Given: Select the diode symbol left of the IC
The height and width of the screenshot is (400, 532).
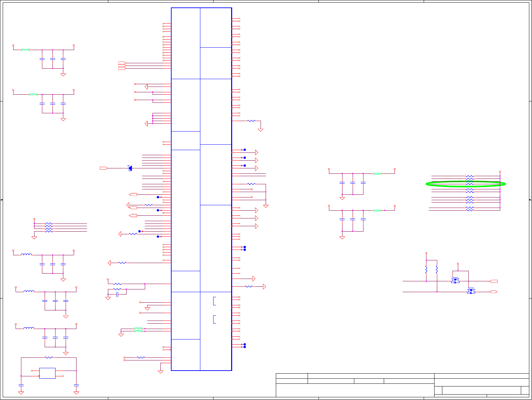Looking at the screenshot, I should tap(130, 168).
